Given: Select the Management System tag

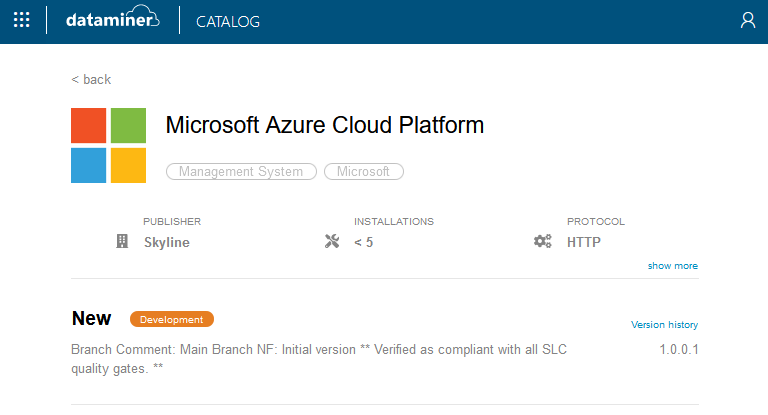Looking at the screenshot, I should [x=241, y=171].
